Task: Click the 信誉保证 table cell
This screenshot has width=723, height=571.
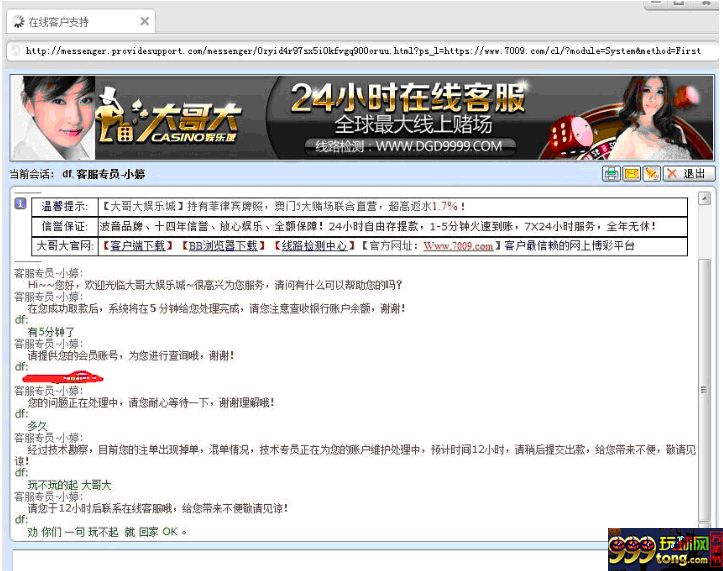Action: point(65,226)
